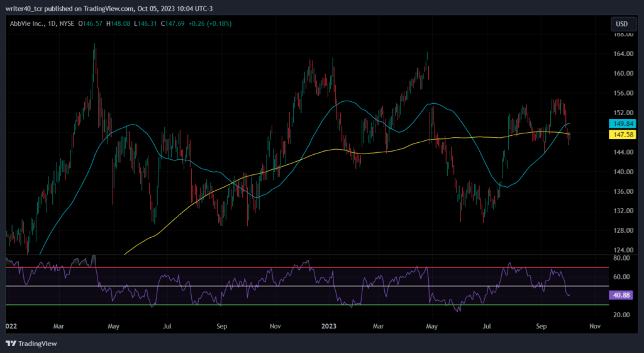The width and height of the screenshot is (644, 353).
Task: Click the 144.00 price axis label
Action: click(622, 152)
